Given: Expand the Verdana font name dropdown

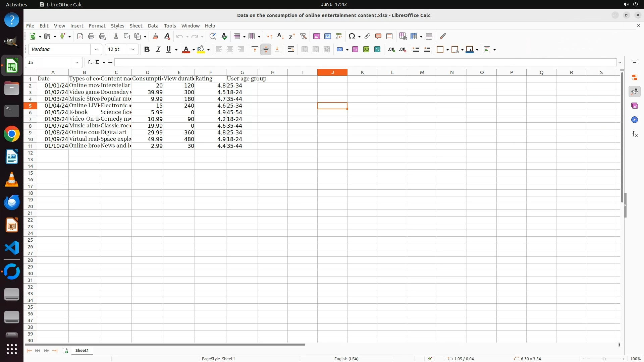Looking at the screenshot, I should [x=96, y=49].
